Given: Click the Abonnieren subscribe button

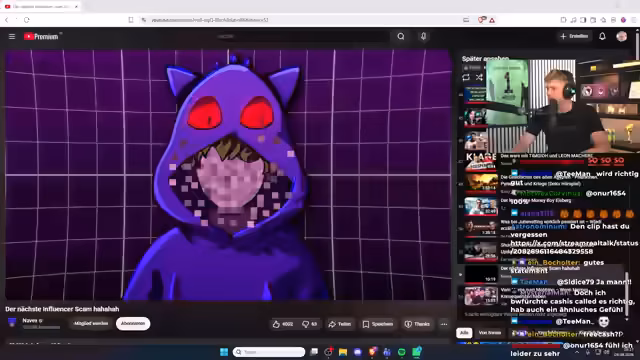Looking at the screenshot, I should coord(133,323).
